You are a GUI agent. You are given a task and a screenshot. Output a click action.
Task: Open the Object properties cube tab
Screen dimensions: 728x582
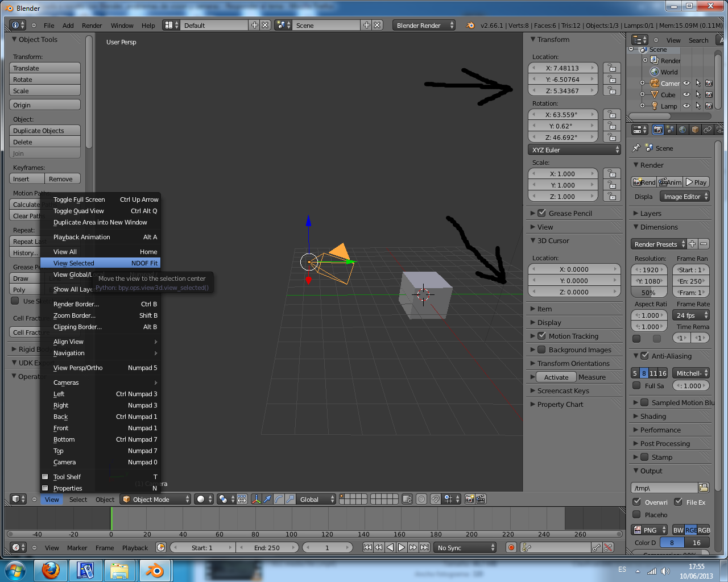coord(695,130)
